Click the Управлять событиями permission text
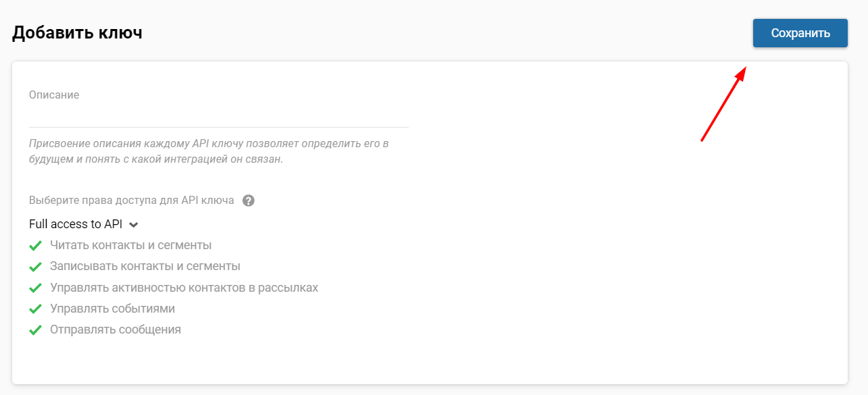The height and width of the screenshot is (395, 868). pyautogui.click(x=112, y=309)
